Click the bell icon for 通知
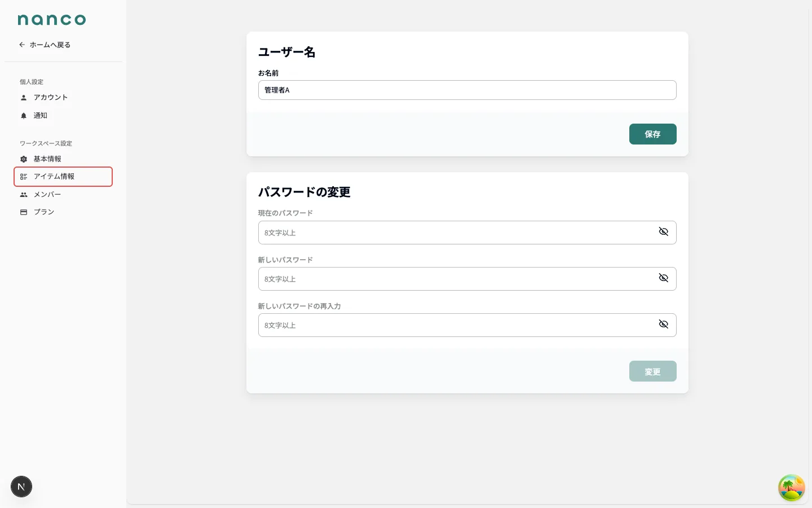The image size is (812, 508). coord(24,116)
